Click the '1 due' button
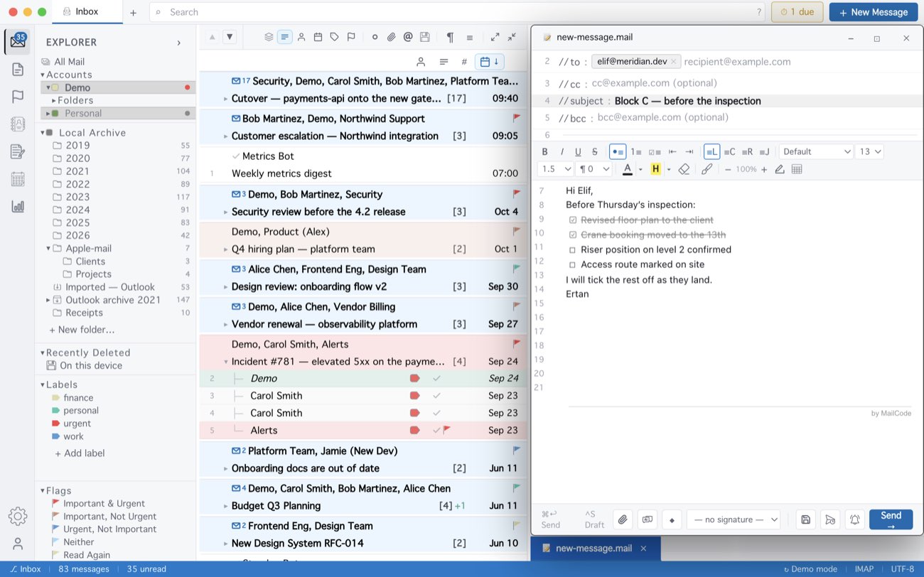 (x=797, y=12)
